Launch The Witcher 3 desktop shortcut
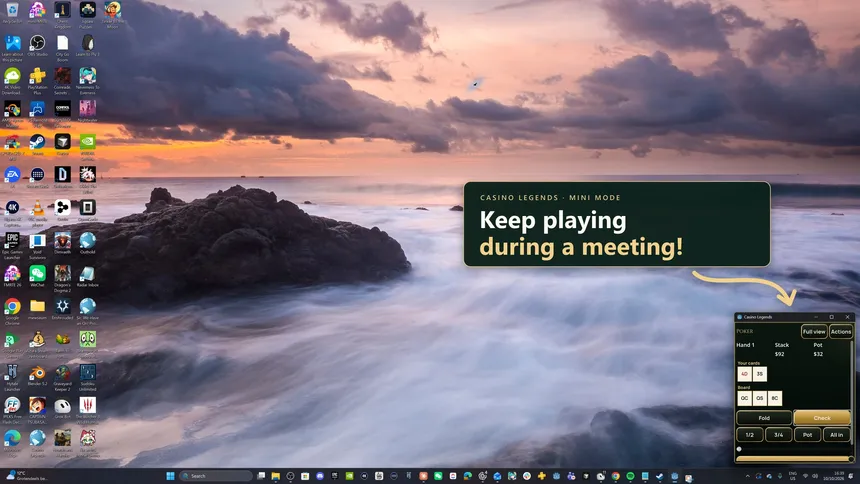This screenshot has width=860, height=484. [87, 410]
